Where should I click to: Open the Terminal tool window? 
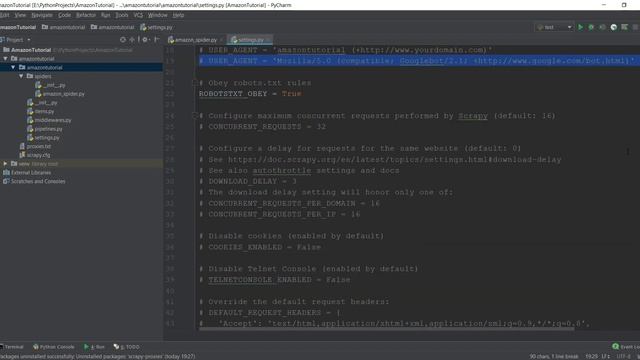click(12, 347)
